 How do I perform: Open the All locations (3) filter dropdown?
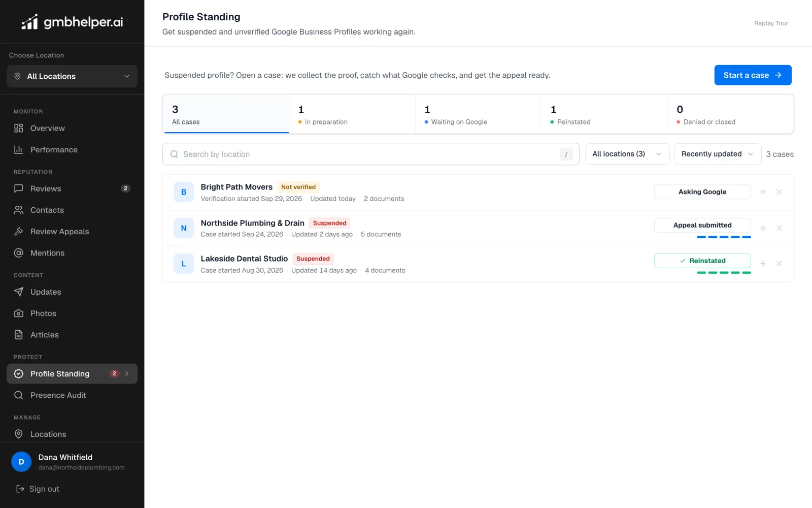point(627,154)
